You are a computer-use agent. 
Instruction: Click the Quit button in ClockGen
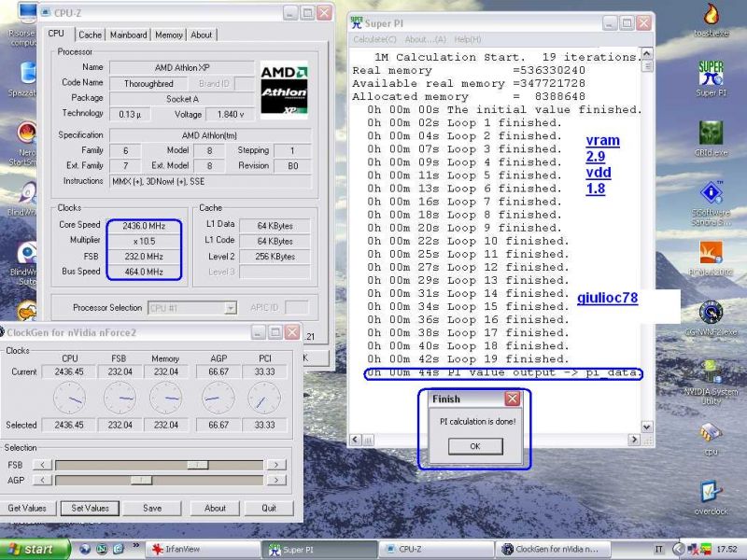click(269, 508)
